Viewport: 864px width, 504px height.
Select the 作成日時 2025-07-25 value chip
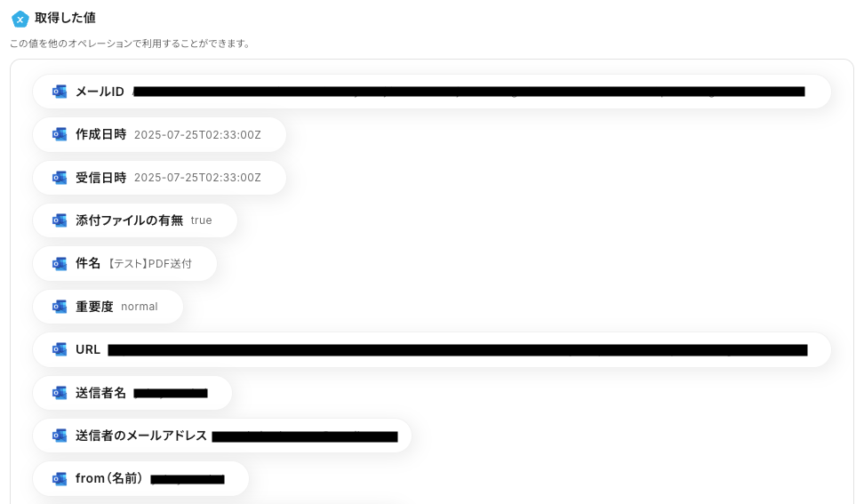point(159,134)
